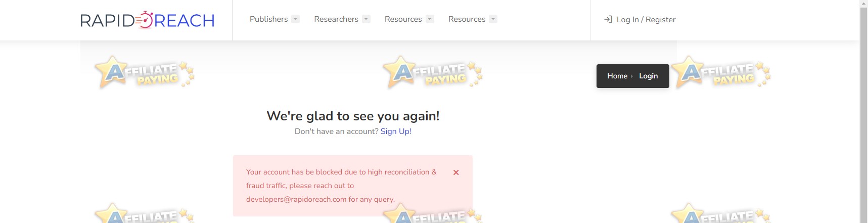
Task: Dismiss the blocked account alert
Action: coord(456,172)
